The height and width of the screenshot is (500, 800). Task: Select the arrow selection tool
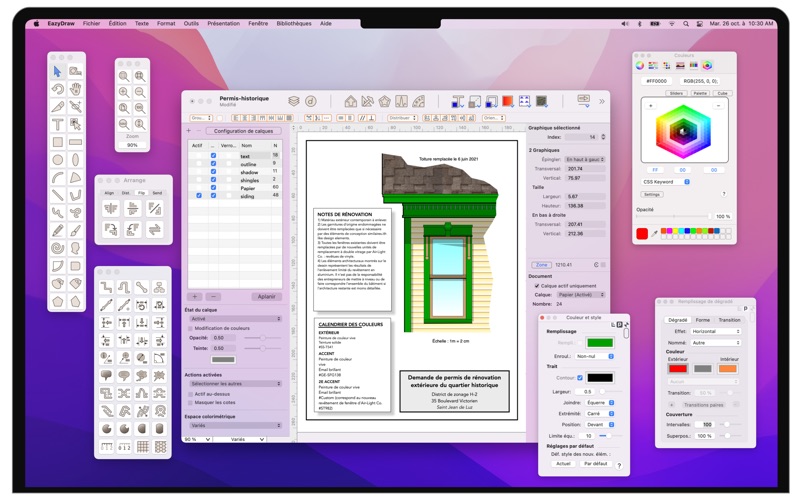(58, 71)
